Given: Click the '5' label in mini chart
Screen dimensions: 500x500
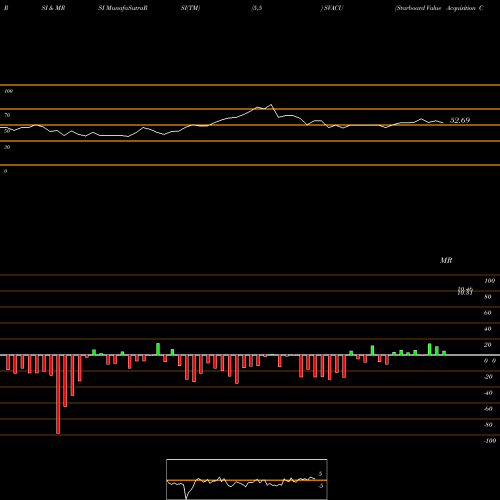Looking at the screenshot, I should (x=320, y=474).
